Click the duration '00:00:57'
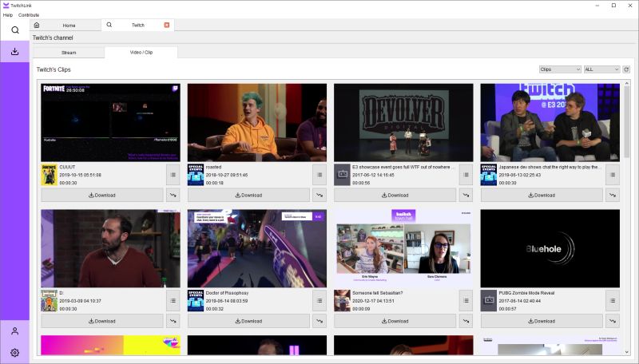Image resolution: width=639 pixels, height=364 pixels. 507,309
